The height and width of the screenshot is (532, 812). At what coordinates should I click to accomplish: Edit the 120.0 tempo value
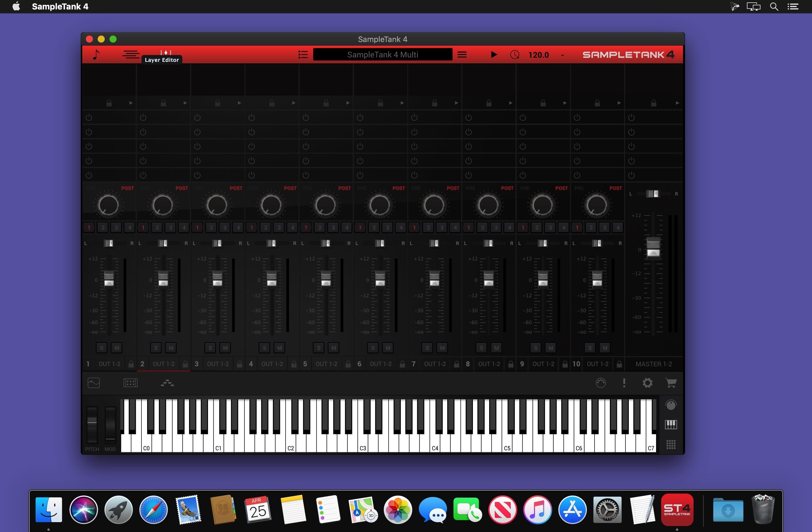point(538,55)
